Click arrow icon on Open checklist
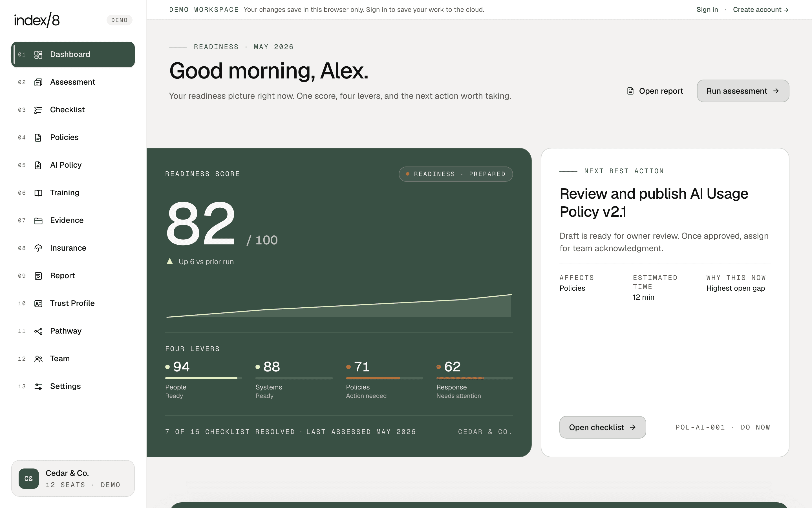This screenshot has width=812, height=508. [x=633, y=427]
